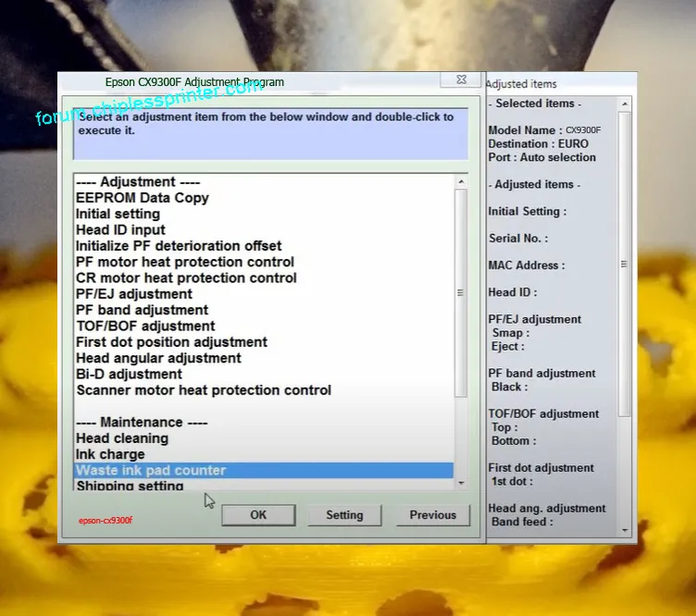Click Port : Auto selection text
This screenshot has height=616, width=696.
point(542,157)
